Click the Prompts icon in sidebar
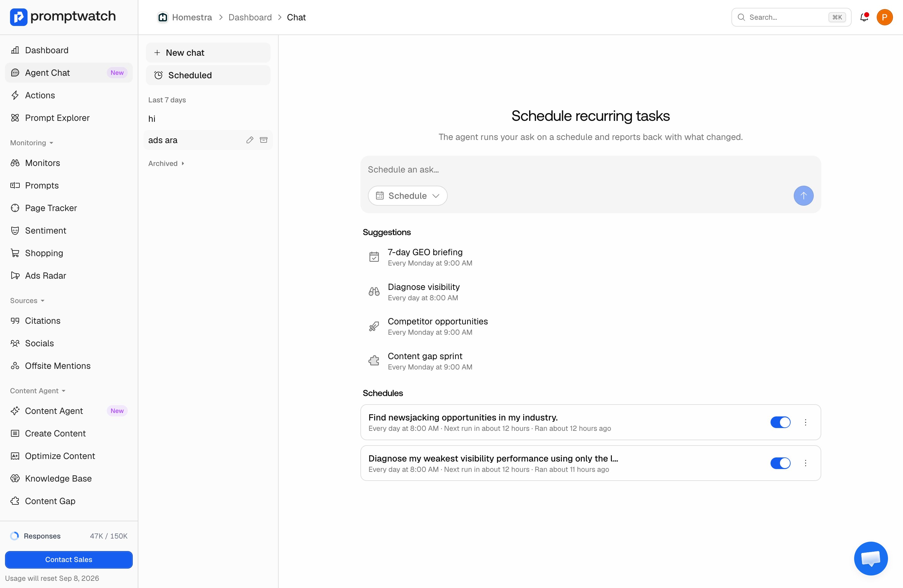The height and width of the screenshot is (588, 903). click(15, 185)
